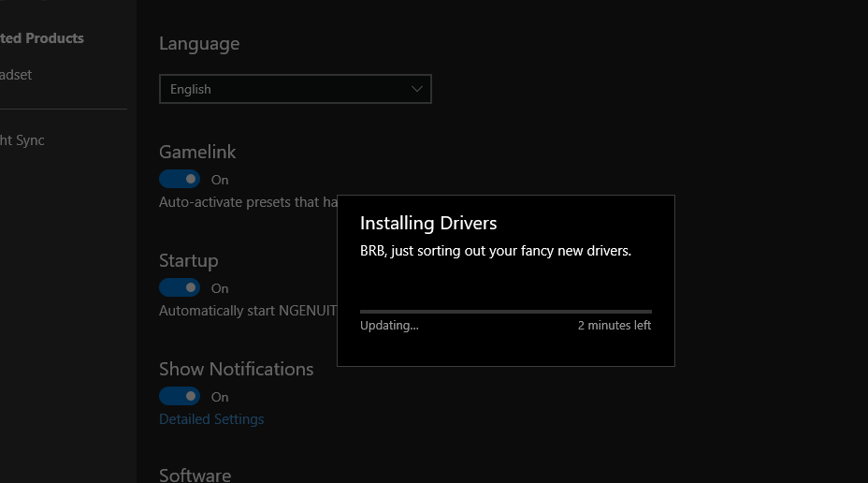Click the Language section heading

[199, 43]
